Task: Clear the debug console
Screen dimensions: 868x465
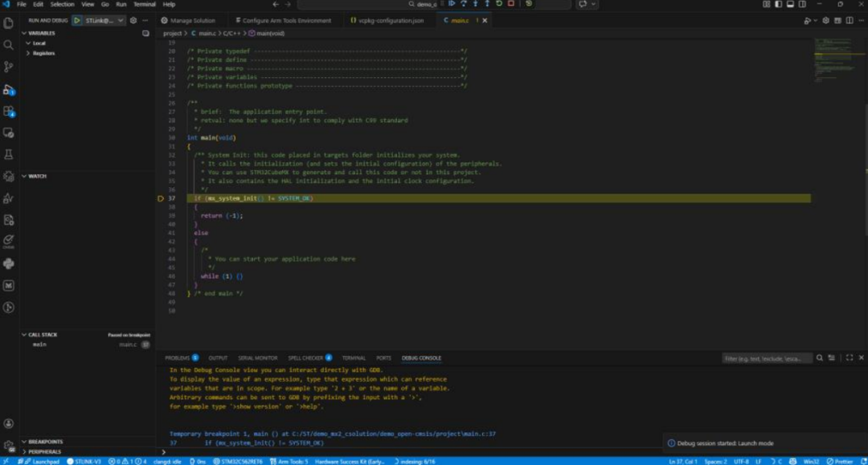Action: [x=832, y=358]
